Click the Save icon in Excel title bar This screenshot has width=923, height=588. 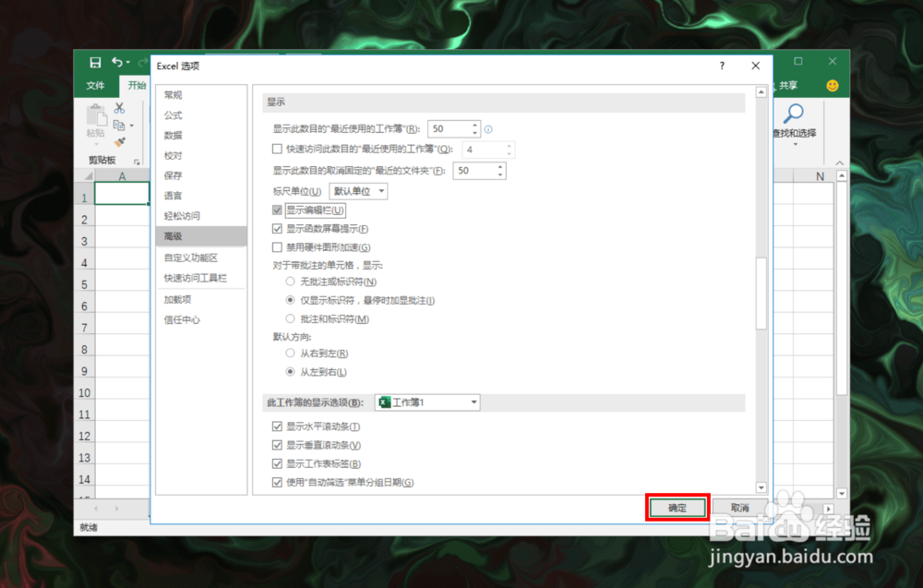[x=95, y=63]
